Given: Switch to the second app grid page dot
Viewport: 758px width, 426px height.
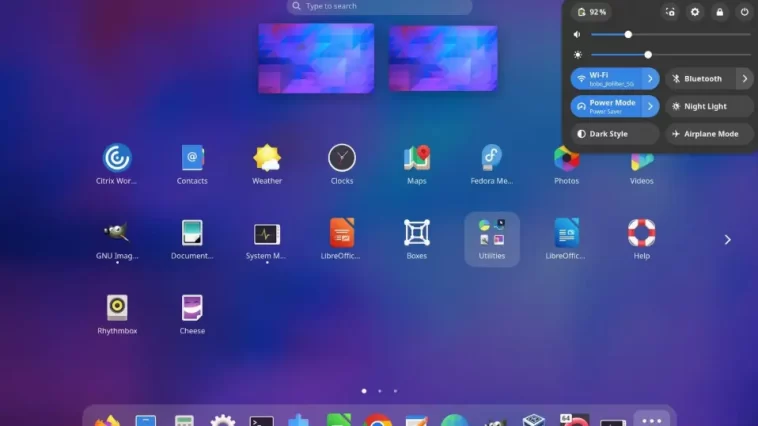Looking at the screenshot, I should click(379, 391).
